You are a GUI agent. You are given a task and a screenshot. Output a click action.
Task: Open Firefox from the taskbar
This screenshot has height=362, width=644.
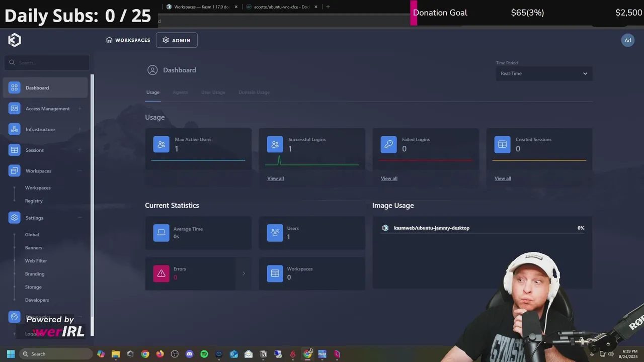click(x=160, y=354)
